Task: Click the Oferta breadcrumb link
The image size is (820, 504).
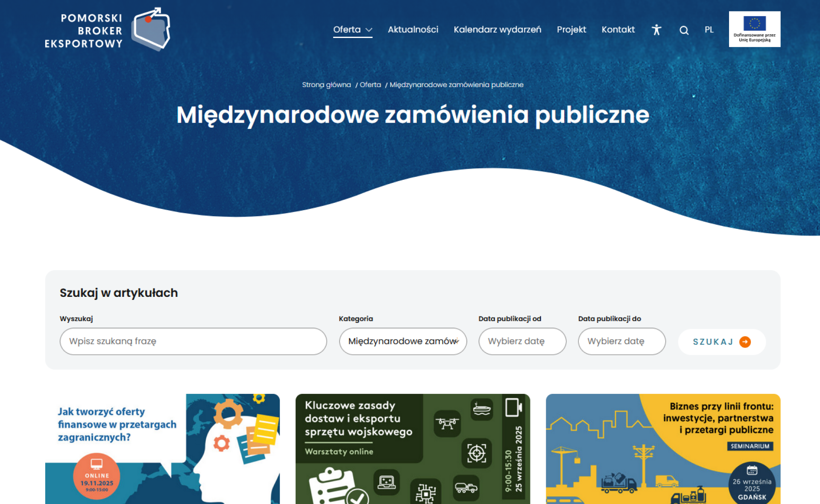Action: click(x=370, y=85)
